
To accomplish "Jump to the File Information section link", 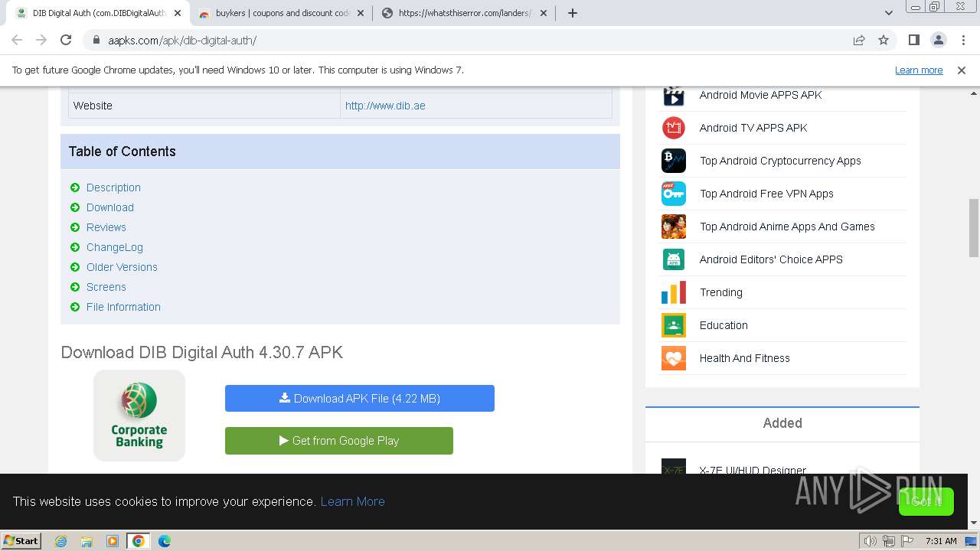I will pos(123,307).
